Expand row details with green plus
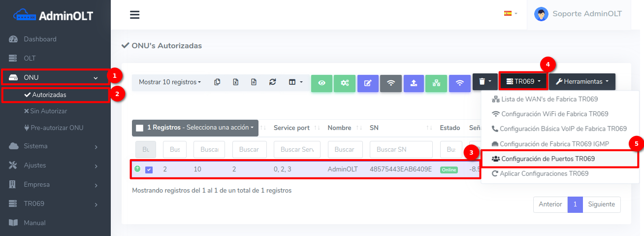Viewport: 644px width, 236px height. 137,169
